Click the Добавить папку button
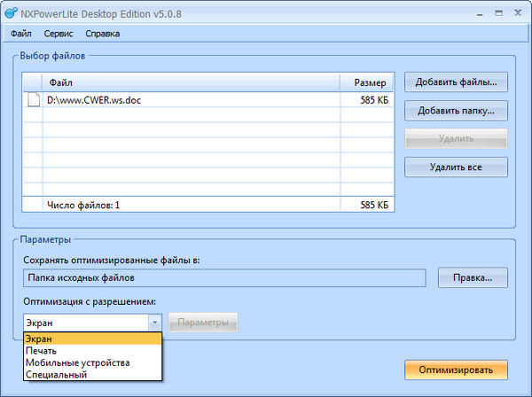 coord(456,111)
